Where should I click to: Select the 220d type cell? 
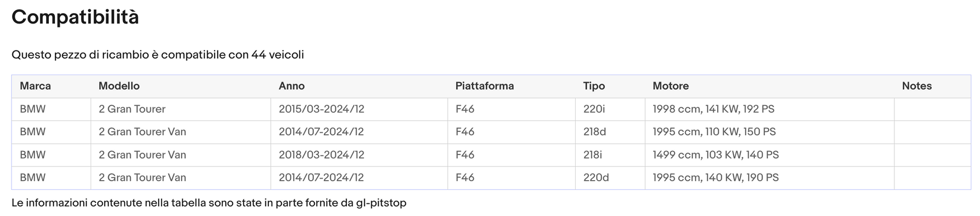[610, 178]
